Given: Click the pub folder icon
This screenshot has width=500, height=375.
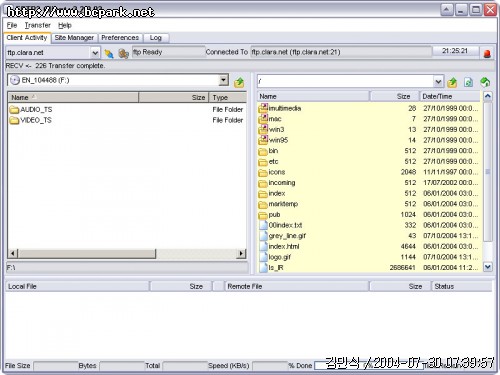Looking at the screenshot, I should click(x=263, y=215).
